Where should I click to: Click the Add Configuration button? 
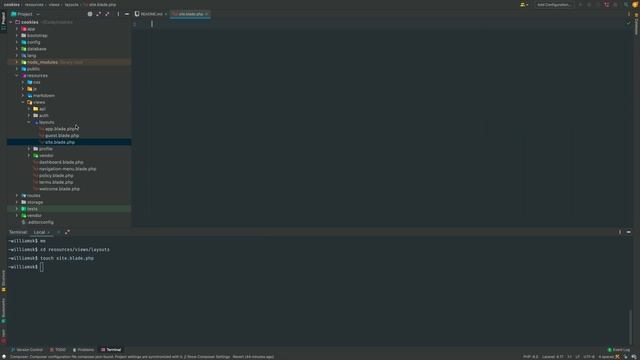[554, 4]
